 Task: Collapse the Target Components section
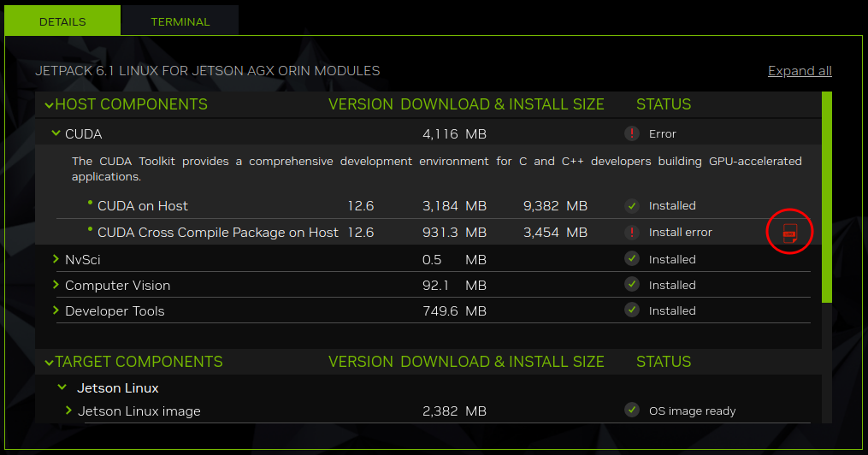(x=49, y=362)
